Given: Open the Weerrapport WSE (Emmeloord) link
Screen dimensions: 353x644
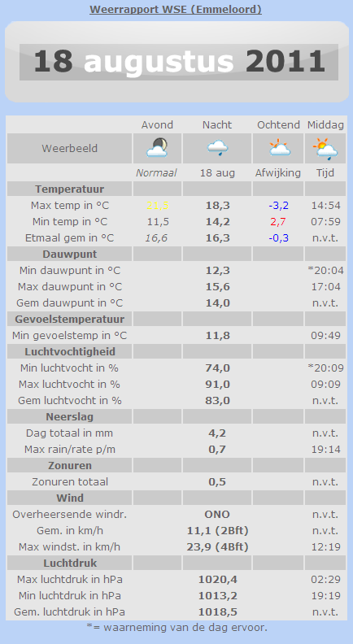Looking at the screenshot, I should pos(176,10).
